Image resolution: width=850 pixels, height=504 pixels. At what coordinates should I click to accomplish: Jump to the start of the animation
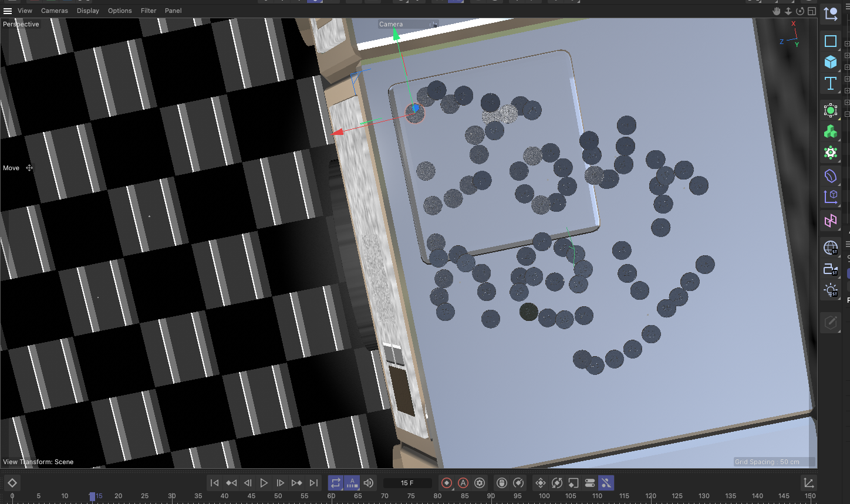pyautogui.click(x=214, y=483)
